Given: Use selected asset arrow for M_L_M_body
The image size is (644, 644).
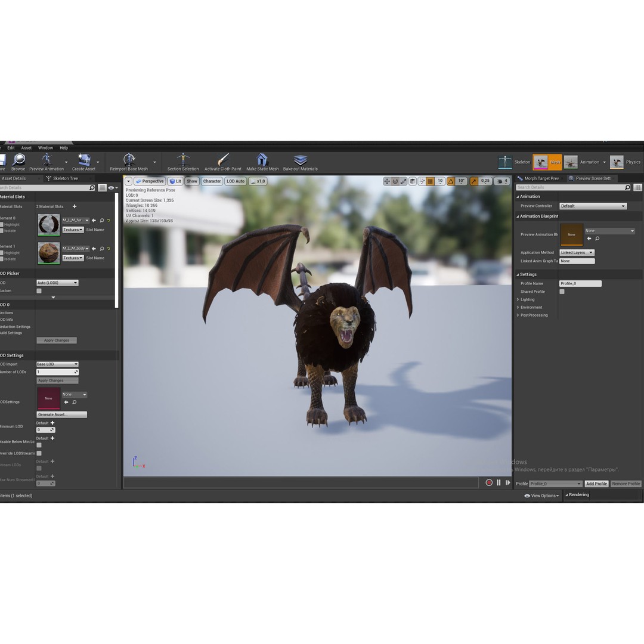Looking at the screenshot, I should coord(94,249).
